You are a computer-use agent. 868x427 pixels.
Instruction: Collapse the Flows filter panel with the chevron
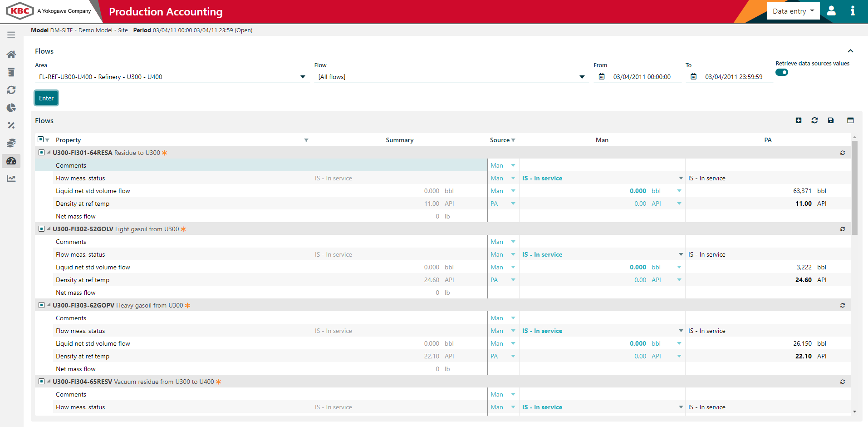click(x=851, y=51)
